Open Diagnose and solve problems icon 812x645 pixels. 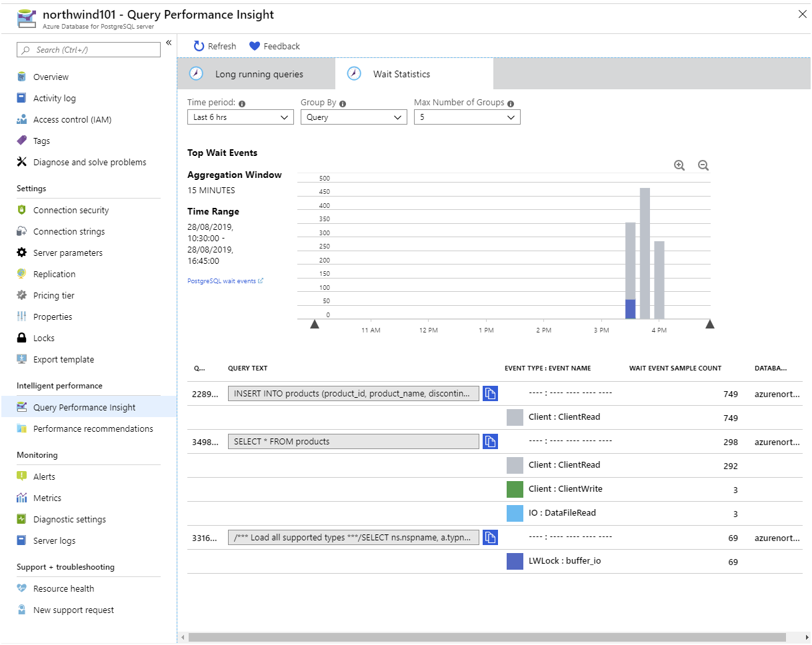(x=22, y=162)
